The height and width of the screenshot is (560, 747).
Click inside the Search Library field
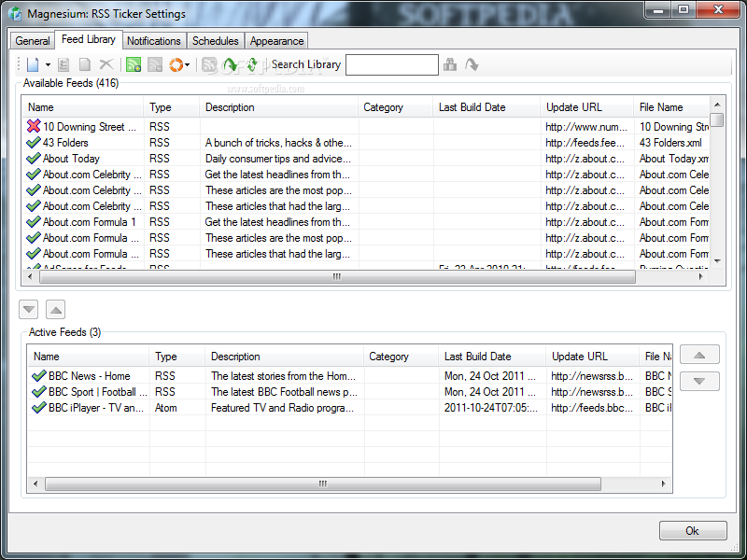[x=391, y=64]
